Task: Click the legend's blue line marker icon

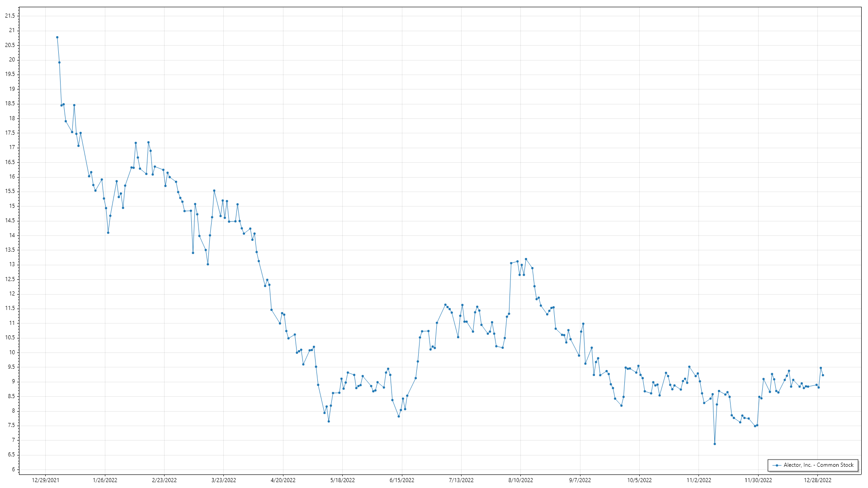Action: [777, 465]
